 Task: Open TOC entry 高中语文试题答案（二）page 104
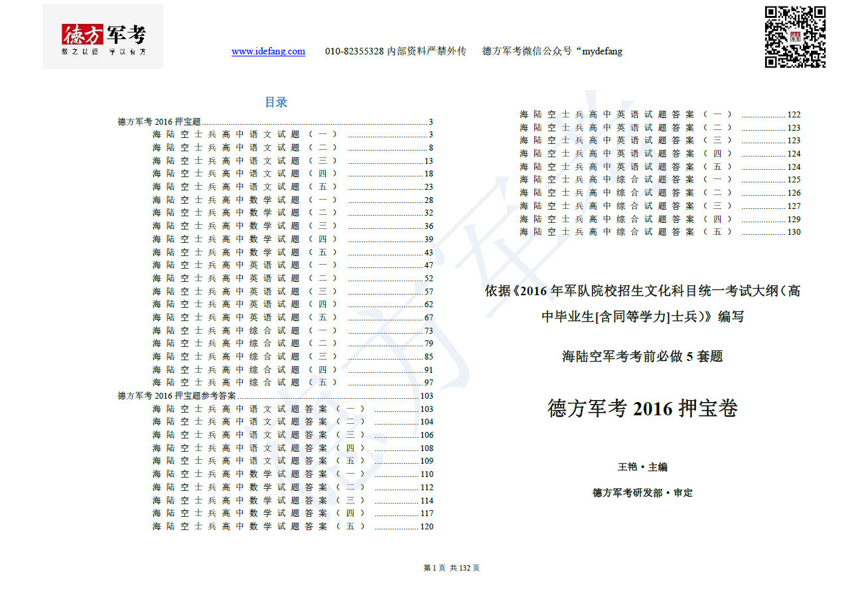(x=293, y=422)
